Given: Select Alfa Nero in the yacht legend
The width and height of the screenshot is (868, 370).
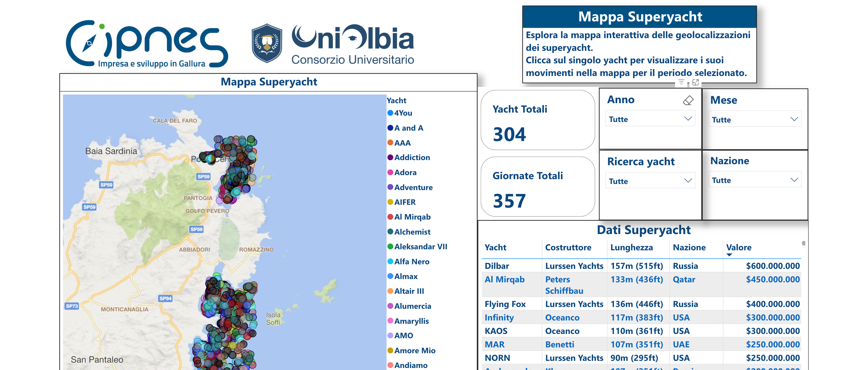Looking at the screenshot, I should [x=408, y=261].
